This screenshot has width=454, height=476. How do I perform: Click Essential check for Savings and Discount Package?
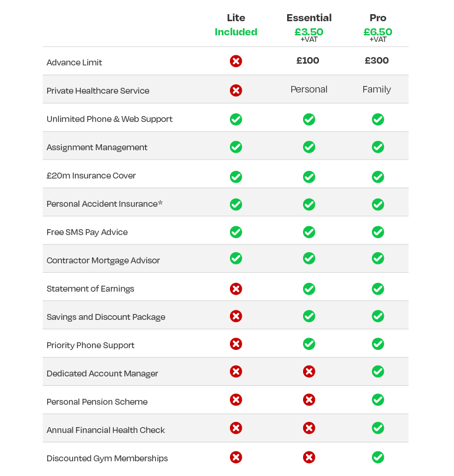point(309,316)
